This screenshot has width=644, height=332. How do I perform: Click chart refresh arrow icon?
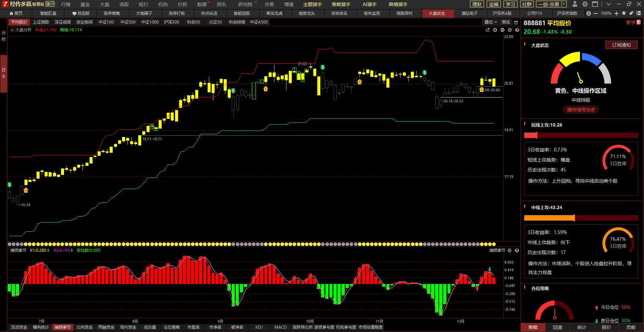[x=488, y=30]
